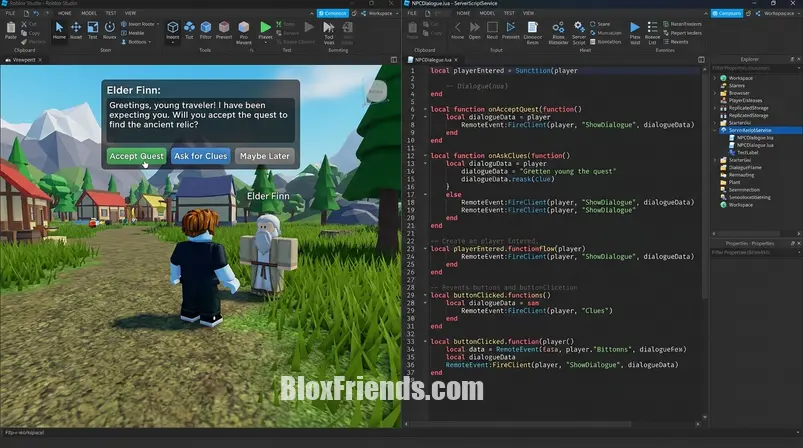Click the blue spheres Tiot icon
Viewport: 803px width, 448px height.
189,27
